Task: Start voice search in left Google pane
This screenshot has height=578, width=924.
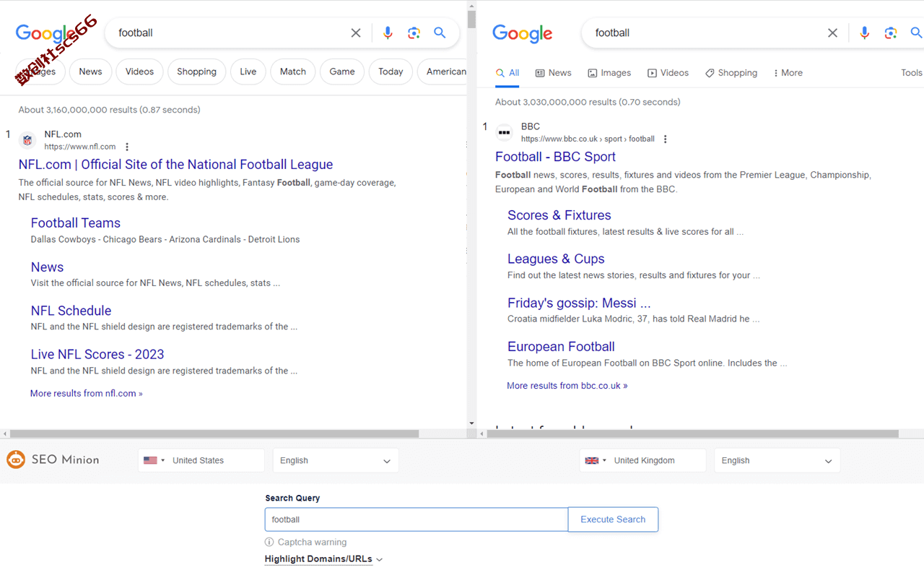Action: tap(388, 33)
